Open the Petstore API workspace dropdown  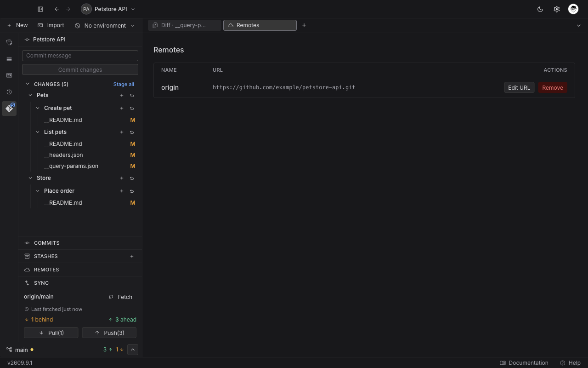click(108, 9)
